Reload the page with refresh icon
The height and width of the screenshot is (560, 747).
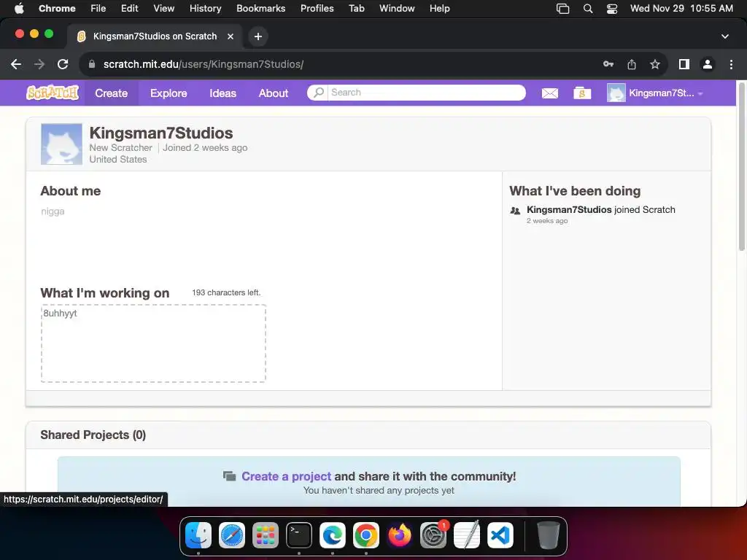63,64
